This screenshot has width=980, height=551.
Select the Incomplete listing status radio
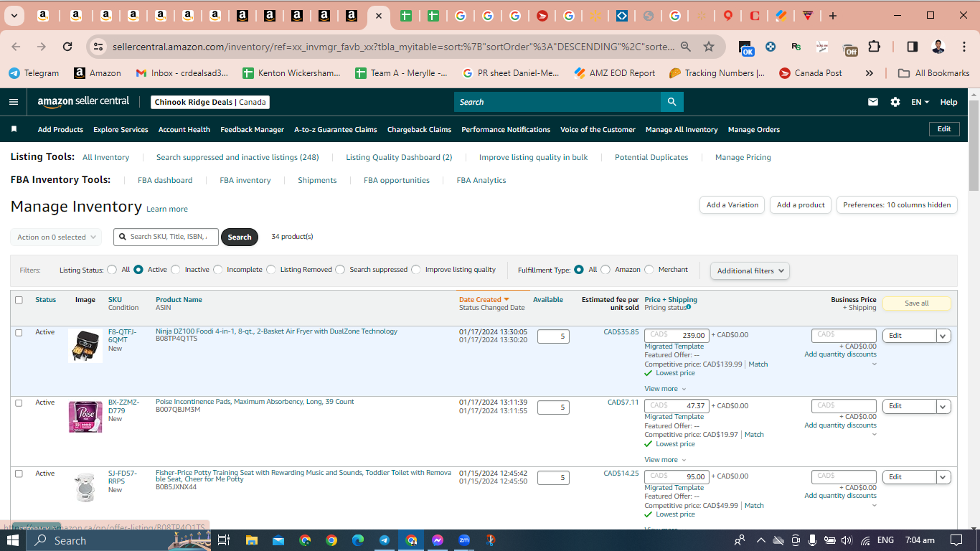click(218, 270)
